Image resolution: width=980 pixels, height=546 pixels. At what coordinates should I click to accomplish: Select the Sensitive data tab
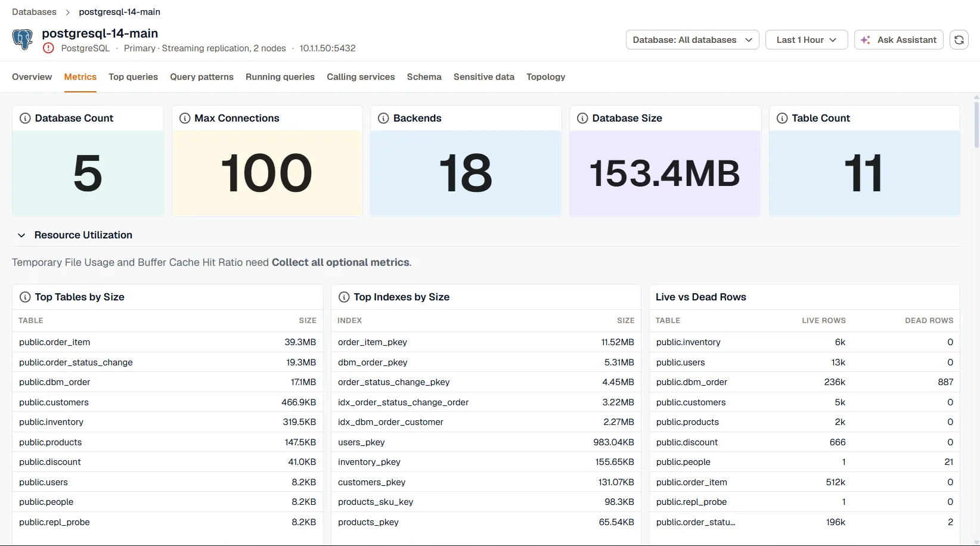484,77
